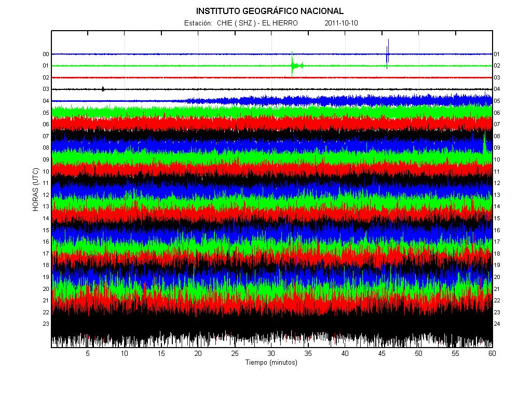Viewport: 532px width, 399px height.
Task: Click time-axis tick label 55 minutes
Action: pyautogui.click(x=455, y=353)
